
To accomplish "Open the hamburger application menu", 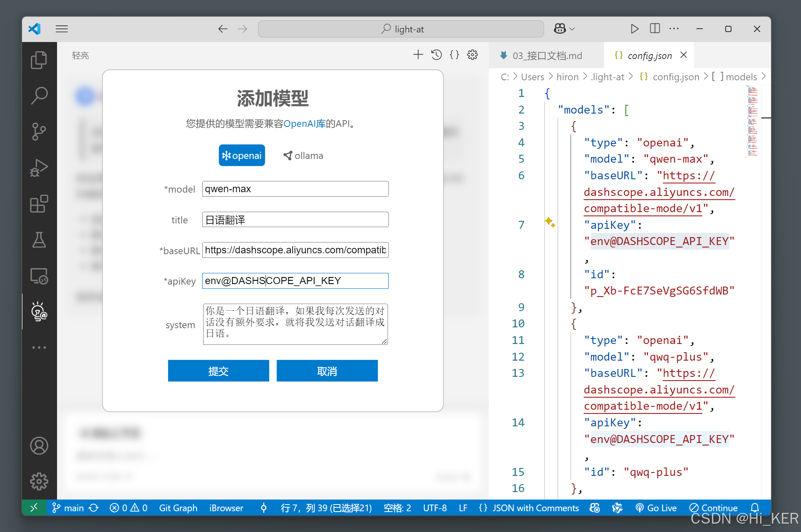I will (62, 29).
